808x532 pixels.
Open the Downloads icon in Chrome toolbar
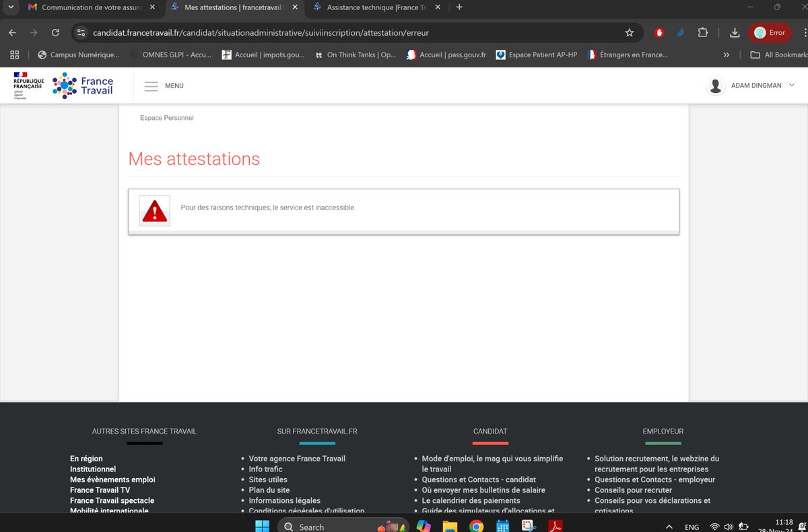[x=735, y=32]
